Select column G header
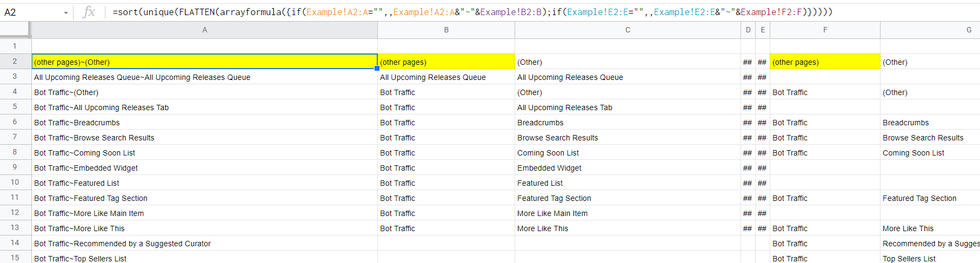The height and width of the screenshot is (263, 980). coord(930,30)
